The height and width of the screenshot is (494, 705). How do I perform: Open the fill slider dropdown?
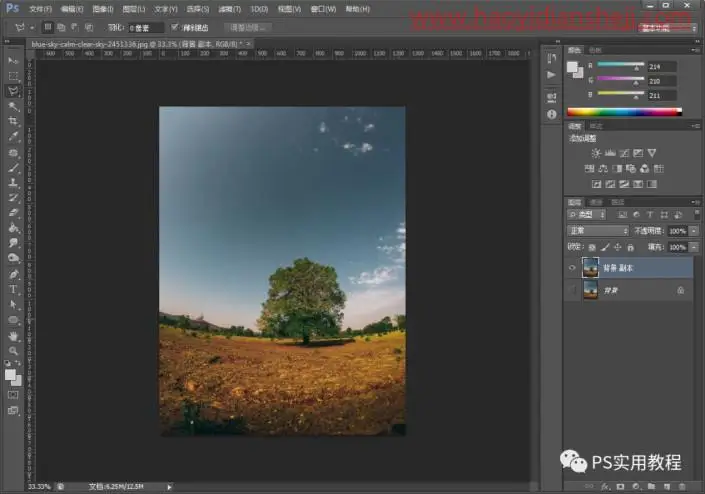pos(694,247)
